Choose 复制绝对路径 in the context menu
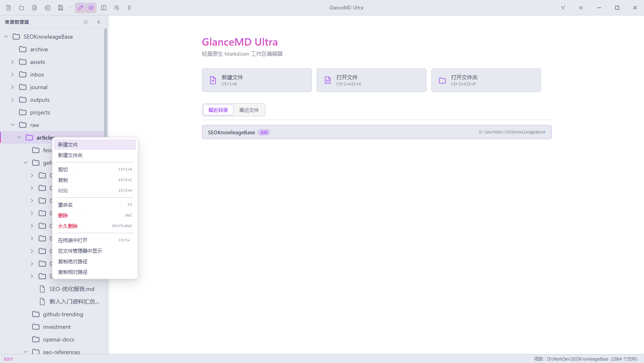Viewport: 644px width, 363px height. 95,261
